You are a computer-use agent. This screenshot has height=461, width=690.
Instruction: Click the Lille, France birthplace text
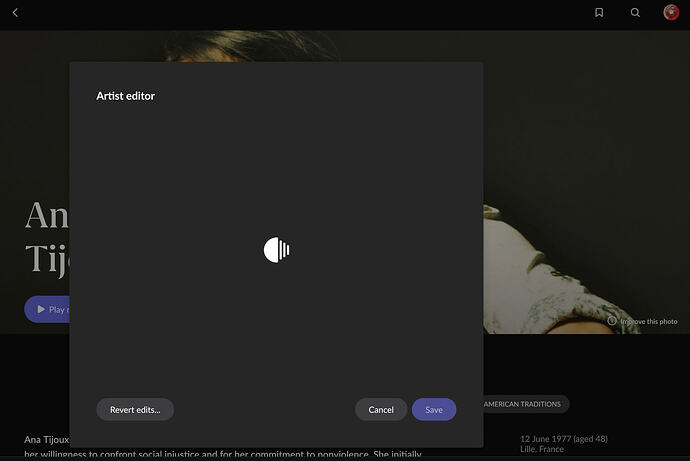(542, 449)
